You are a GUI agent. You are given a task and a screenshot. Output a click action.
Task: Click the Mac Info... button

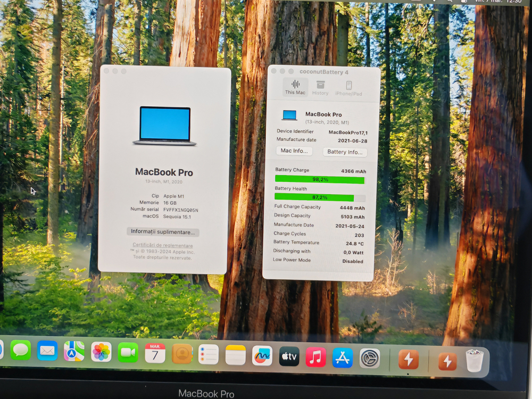(294, 151)
